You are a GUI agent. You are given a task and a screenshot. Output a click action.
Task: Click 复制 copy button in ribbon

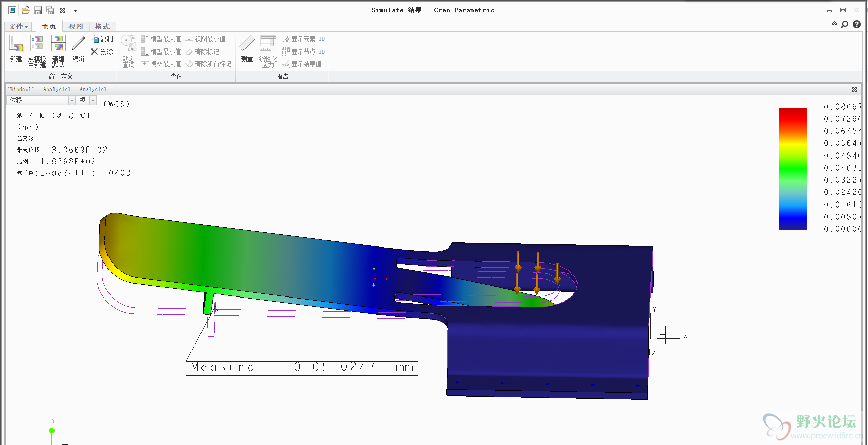pos(102,39)
